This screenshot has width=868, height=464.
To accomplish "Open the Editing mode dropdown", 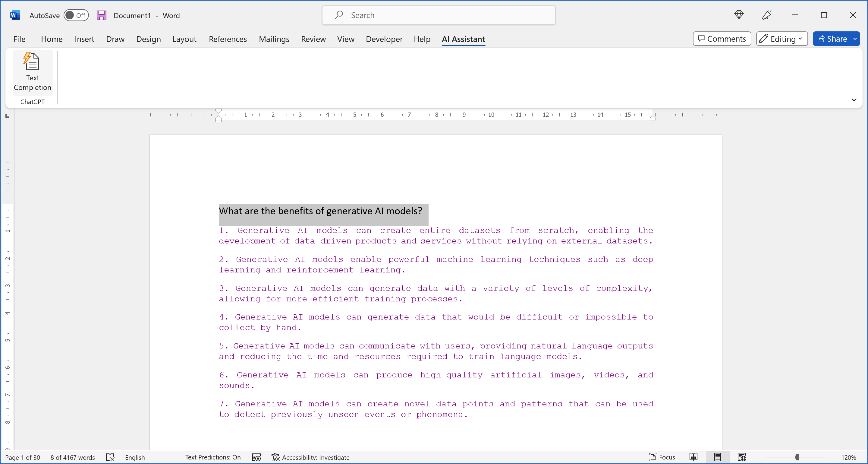I will 782,39.
